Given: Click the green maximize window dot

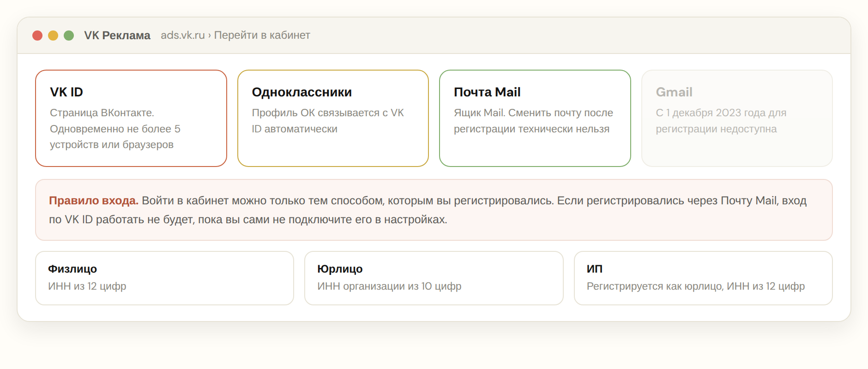Looking at the screenshot, I should (69, 36).
